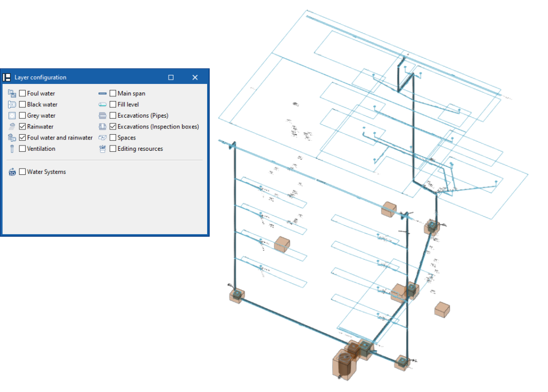Select the Excavations (Inspection boxes) icon
548x392 pixels.
coord(102,126)
